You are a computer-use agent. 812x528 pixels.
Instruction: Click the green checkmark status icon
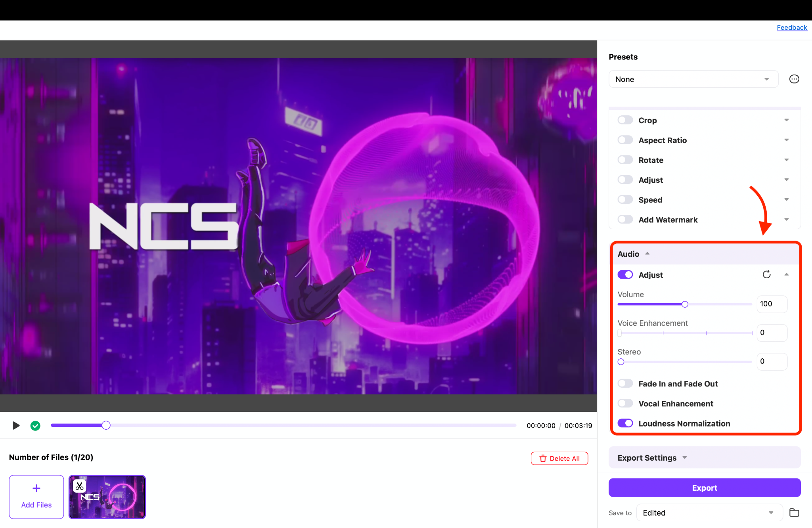(35, 425)
